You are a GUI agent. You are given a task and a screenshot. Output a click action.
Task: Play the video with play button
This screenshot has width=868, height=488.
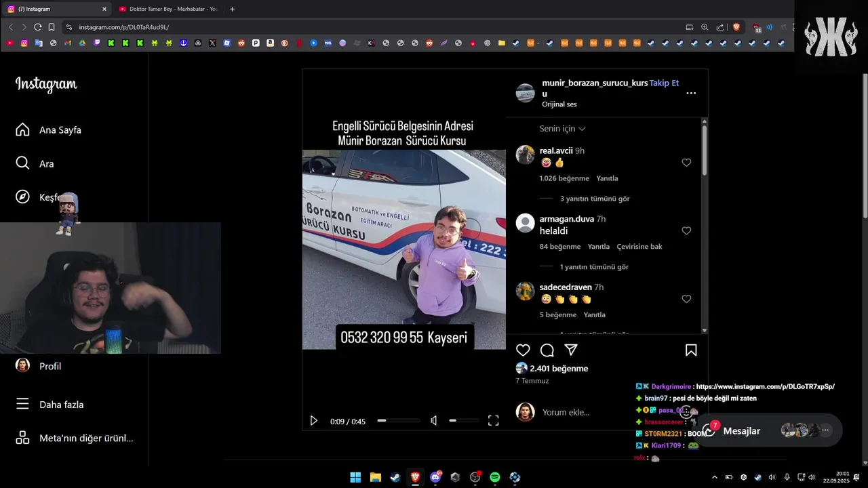coord(313,421)
